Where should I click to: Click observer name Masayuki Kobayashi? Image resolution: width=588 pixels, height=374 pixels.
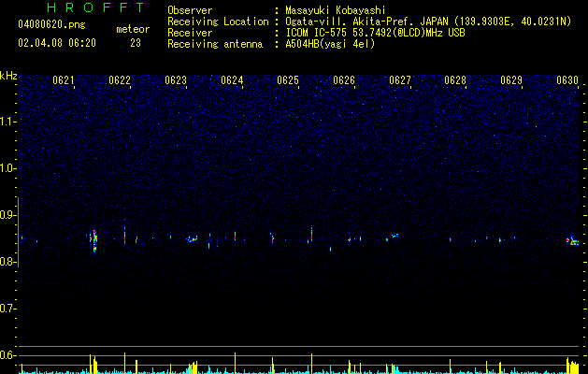click(336, 10)
